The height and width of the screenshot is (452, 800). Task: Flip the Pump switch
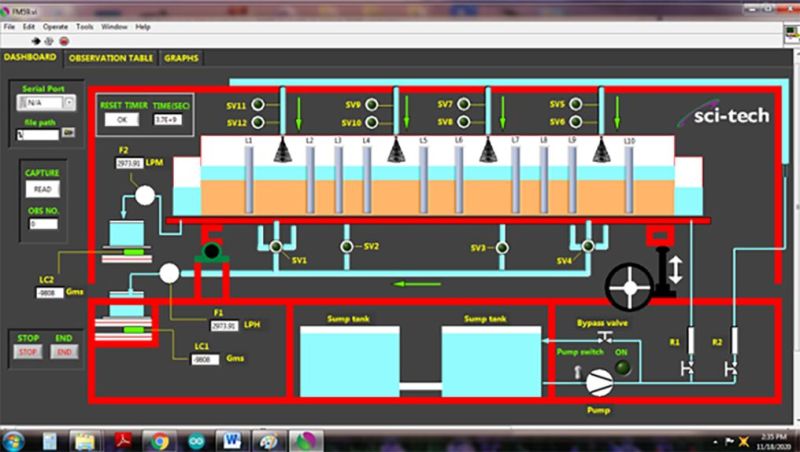click(x=577, y=371)
